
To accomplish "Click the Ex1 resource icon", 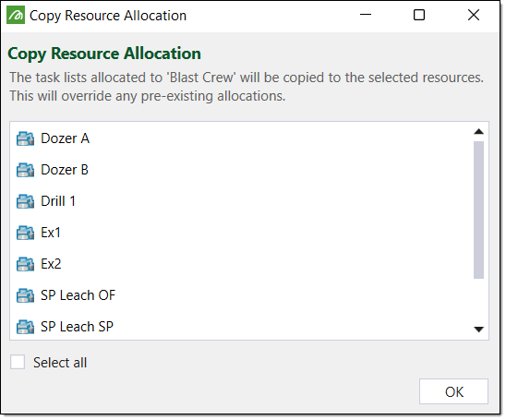I will click(x=25, y=233).
